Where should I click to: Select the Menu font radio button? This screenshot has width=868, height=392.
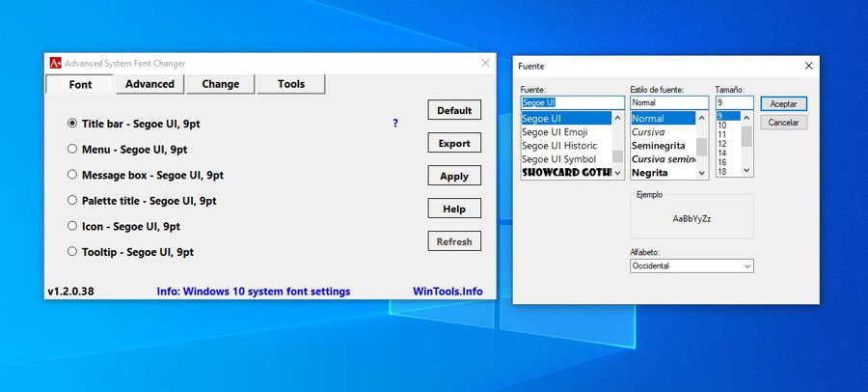72,150
